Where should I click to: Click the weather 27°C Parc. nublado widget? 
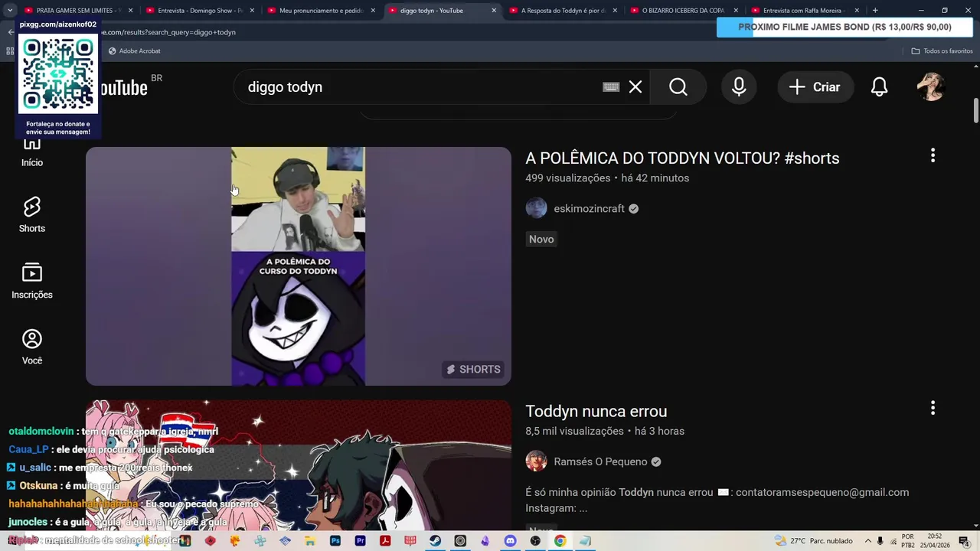[x=814, y=541]
